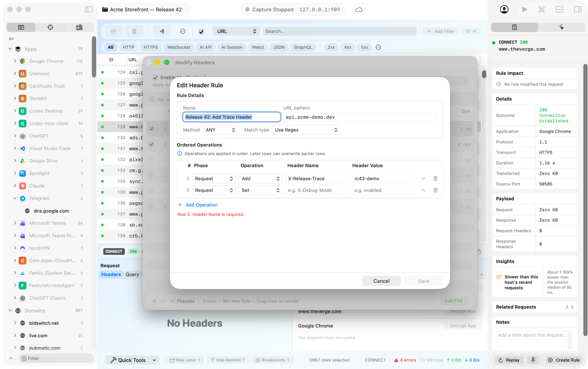This screenshot has width=588, height=369.
Task: Open row 2 Operation Set dropdown
Action: point(261,190)
